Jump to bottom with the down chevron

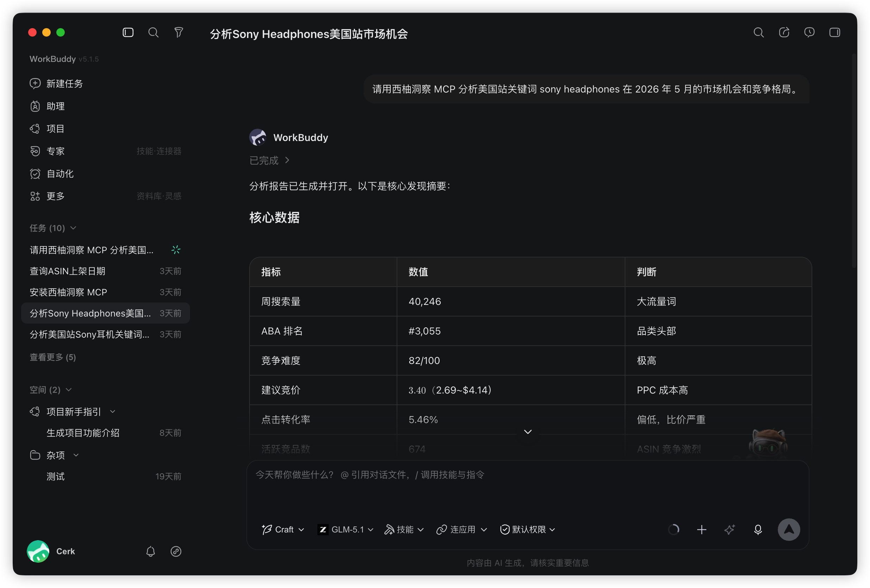(x=528, y=432)
